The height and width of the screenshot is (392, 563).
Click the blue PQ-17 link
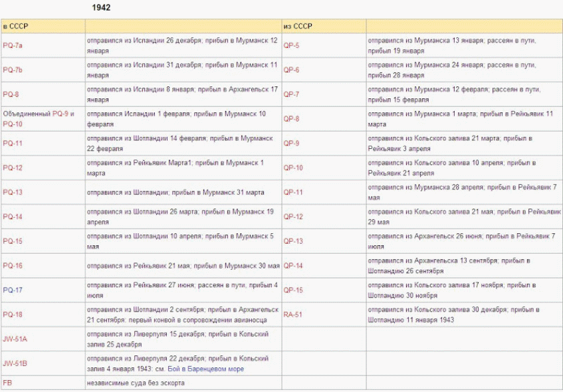13,290
